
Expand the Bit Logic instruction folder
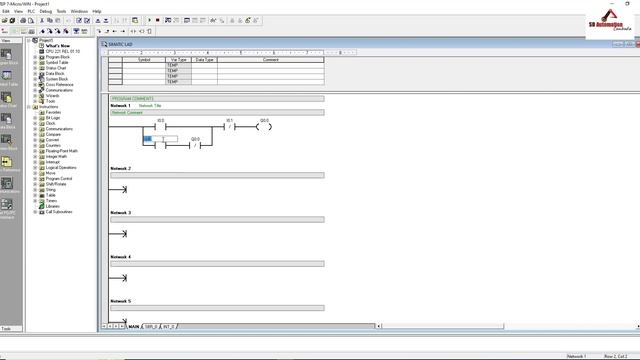pyautogui.click(x=35, y=118)
